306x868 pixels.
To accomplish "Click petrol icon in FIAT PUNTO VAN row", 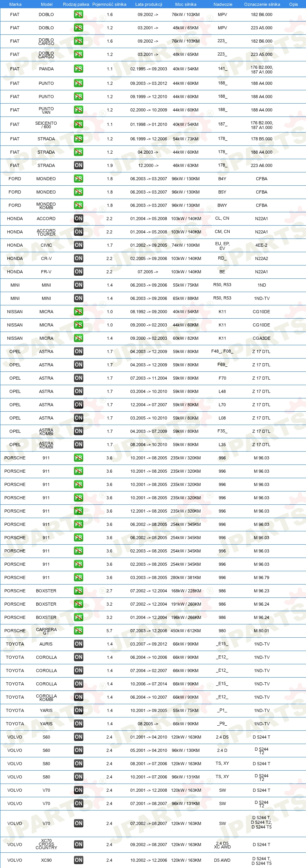I will pos(78,110).
